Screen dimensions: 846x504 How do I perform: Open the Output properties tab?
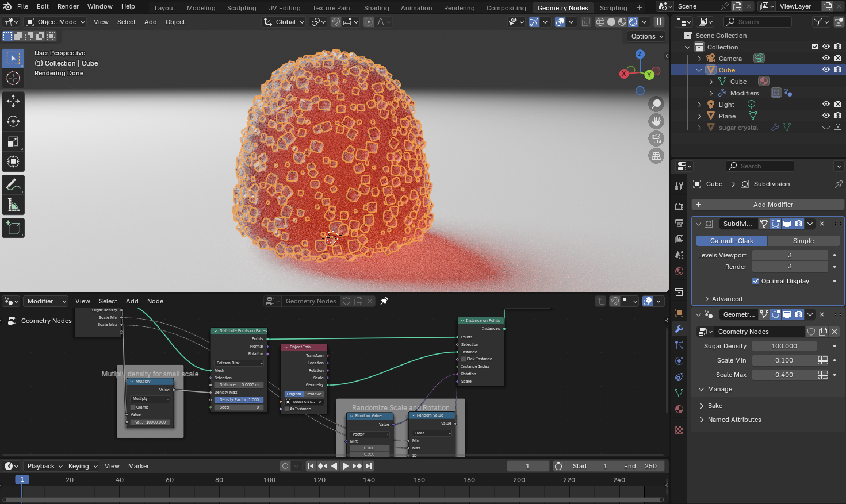tap(679, 222)
